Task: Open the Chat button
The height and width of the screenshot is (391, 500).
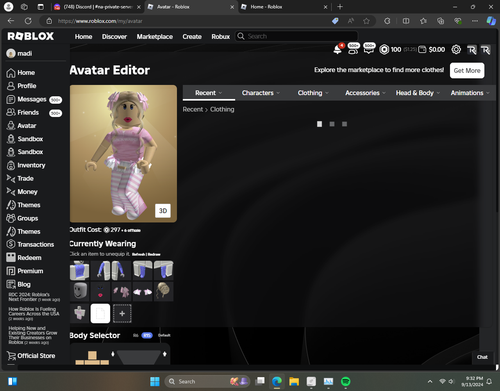Action: pos(482,357)
